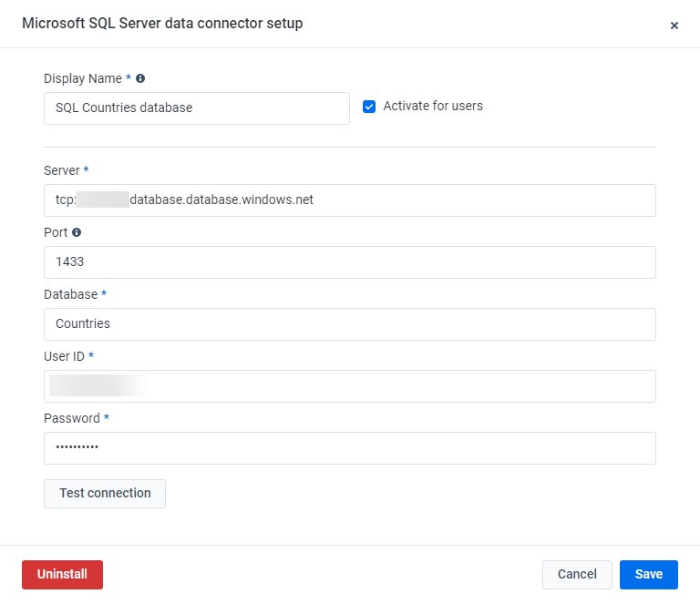Image resolution: width=700 pixels, height=604 pixels.
Task: Click the dialog title 'Microsoft SQL Server data connector setup'
Action: click(x=162, y=24)
